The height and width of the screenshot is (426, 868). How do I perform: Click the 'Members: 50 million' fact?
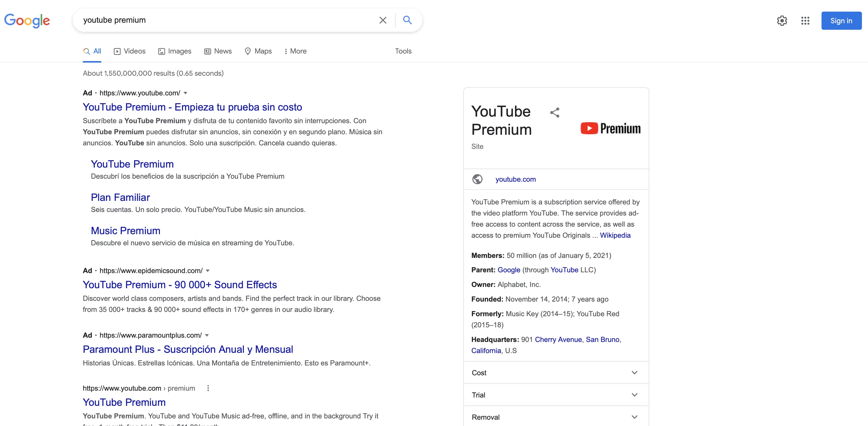pyautogui.click(x=541, y=255)
